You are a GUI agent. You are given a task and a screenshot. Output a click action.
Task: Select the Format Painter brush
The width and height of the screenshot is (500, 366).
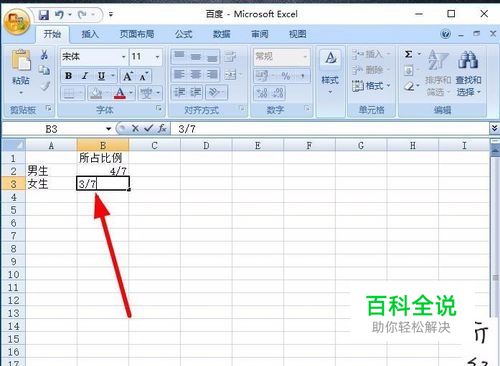click(x=45, y=86)
